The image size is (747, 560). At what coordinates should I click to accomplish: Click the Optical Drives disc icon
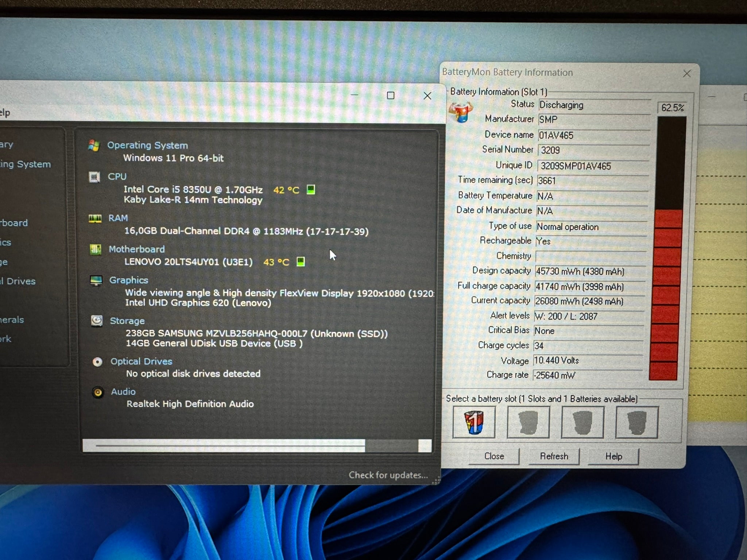coord(97,362)
